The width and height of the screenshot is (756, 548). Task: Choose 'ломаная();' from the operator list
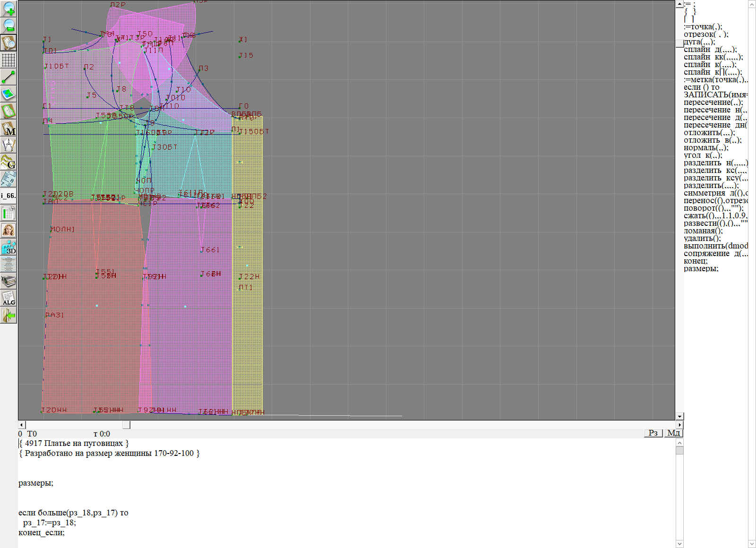click(x=703, y=231)
